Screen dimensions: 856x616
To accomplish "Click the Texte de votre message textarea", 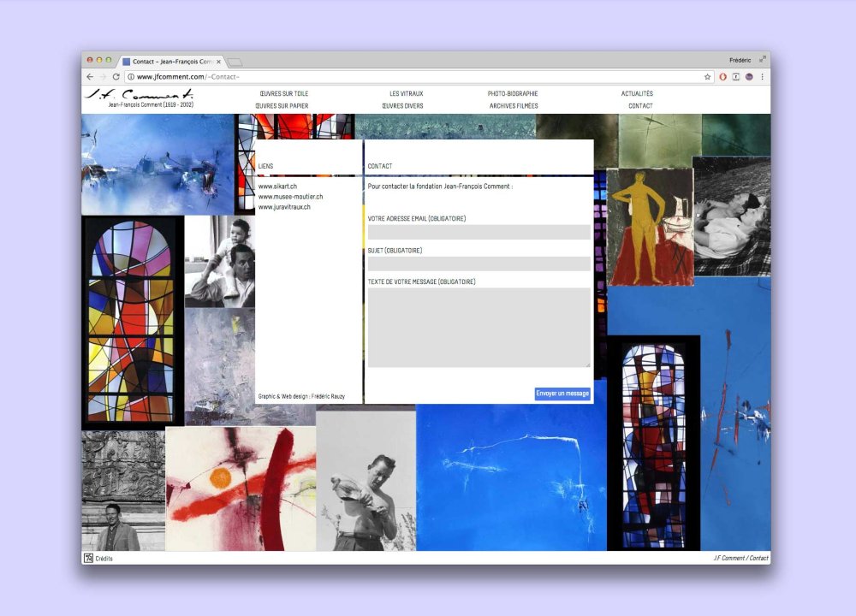I will [479, 328].
